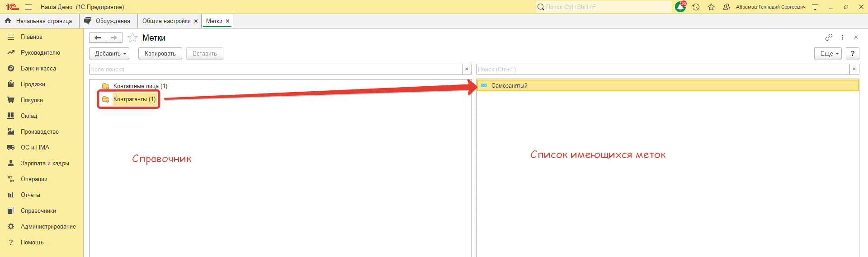Click the Копировать button
This screenshot has width=868, height=257.
coord(160,53)
